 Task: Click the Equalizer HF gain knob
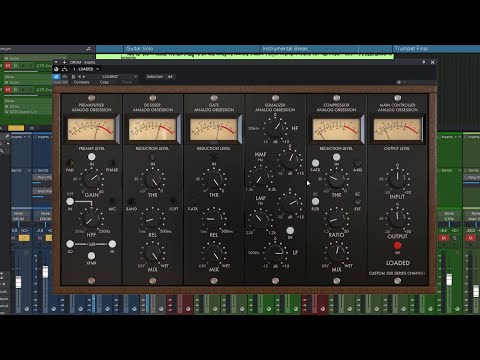pyautogui.click(x=275, y=128)
